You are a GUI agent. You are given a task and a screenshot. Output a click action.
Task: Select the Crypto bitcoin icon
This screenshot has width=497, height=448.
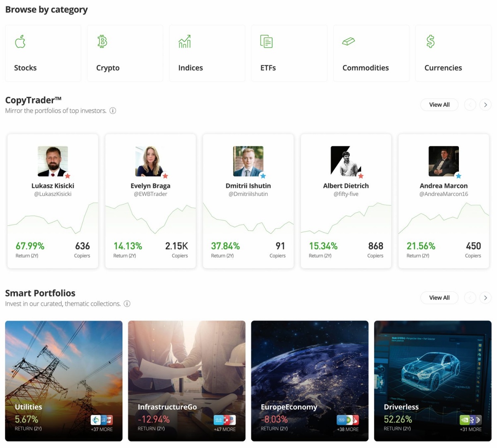pyautogui.click(x=102, y=41)
